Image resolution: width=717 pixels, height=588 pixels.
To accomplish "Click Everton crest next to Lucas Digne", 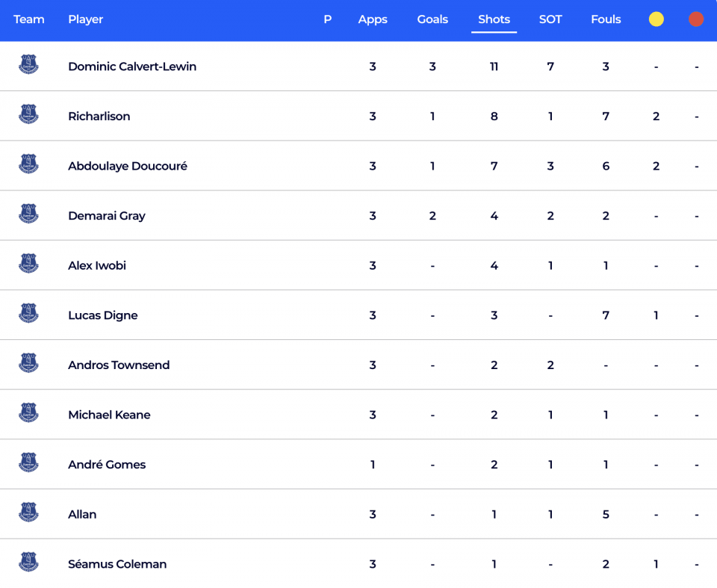I will coord(28,314).
